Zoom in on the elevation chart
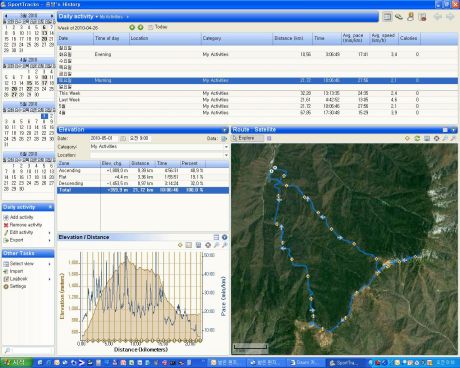The height and width of the screenshot is (368, 460). point(217,245)
